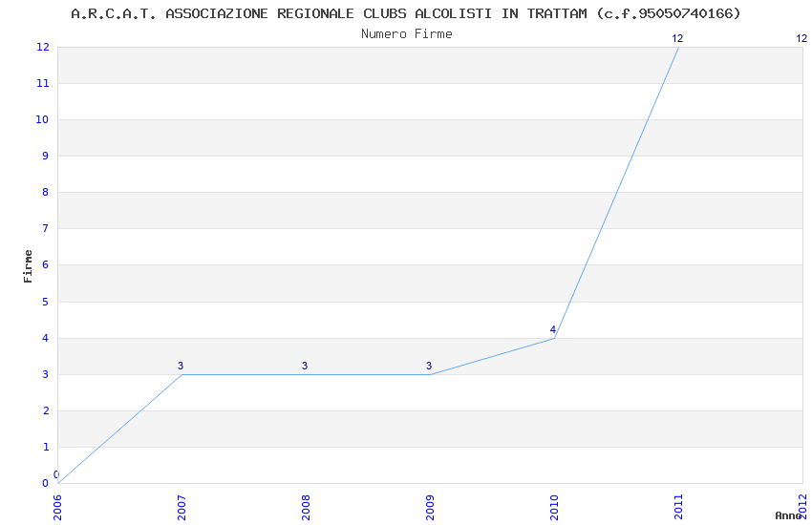The image size is (812, 525).
Task: Click the chart title A.R.C.A.T. ASSOCIAZIONE REGIONALE
Action: tap(406, 13)
